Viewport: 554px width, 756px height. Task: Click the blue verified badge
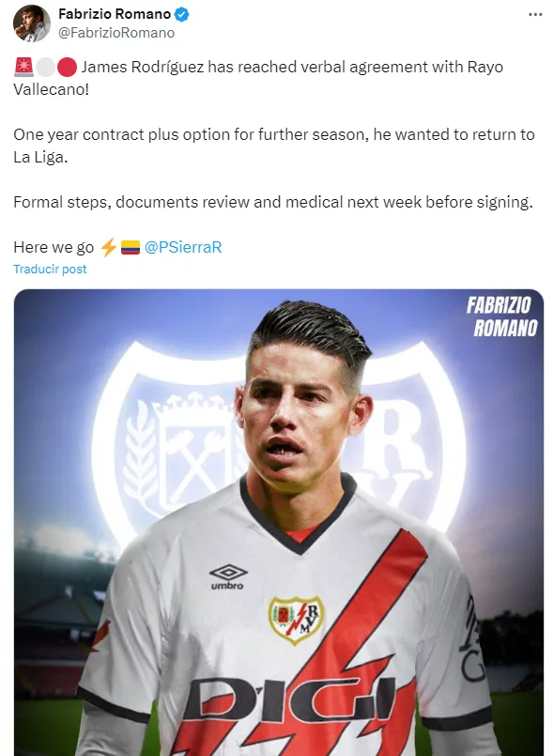click(182, 14)
